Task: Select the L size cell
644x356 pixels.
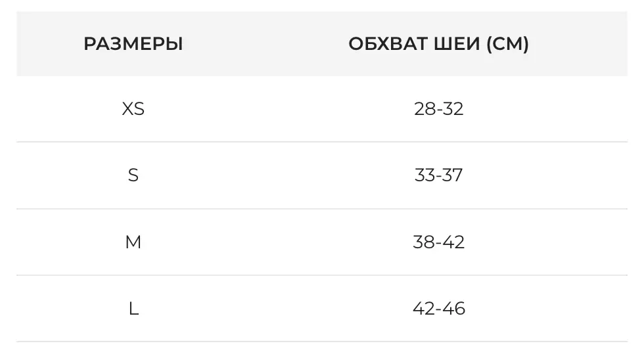Action: pos(133,309)
